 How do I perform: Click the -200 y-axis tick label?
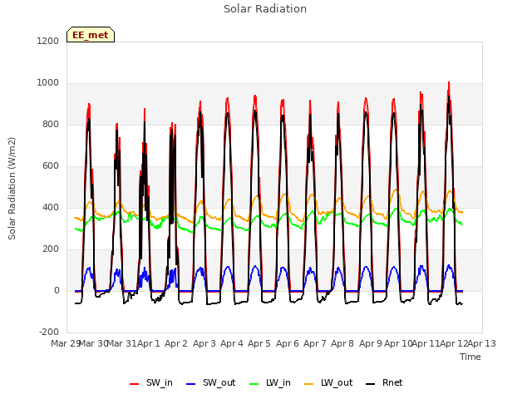pyautogui.click(x=49, y=332)
